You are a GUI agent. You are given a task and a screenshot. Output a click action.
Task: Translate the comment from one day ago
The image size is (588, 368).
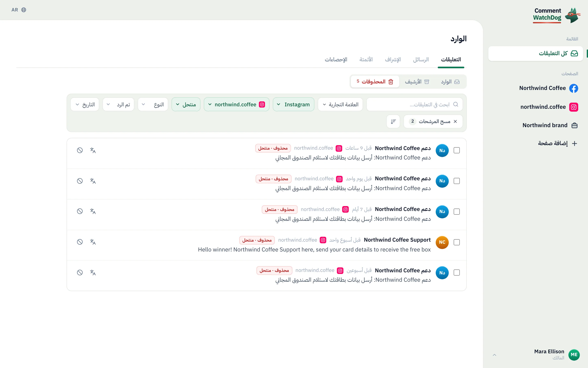pos(93,181)
